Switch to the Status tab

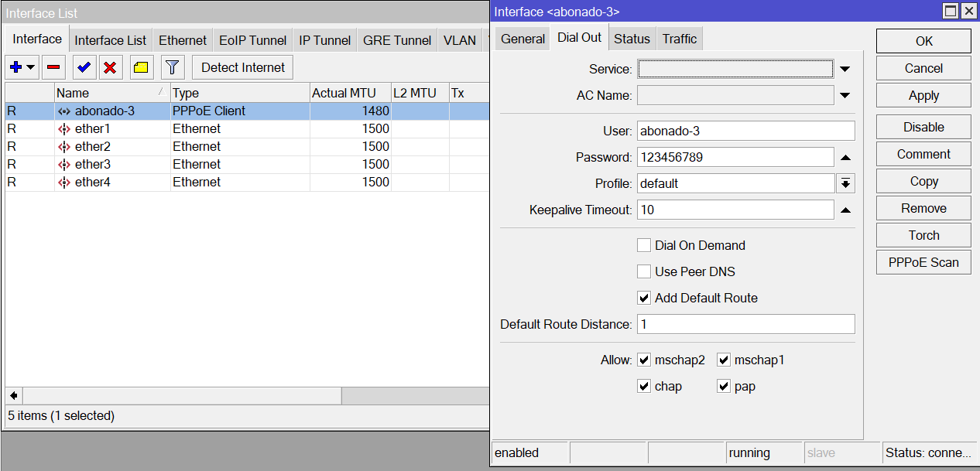click(632, 39)
